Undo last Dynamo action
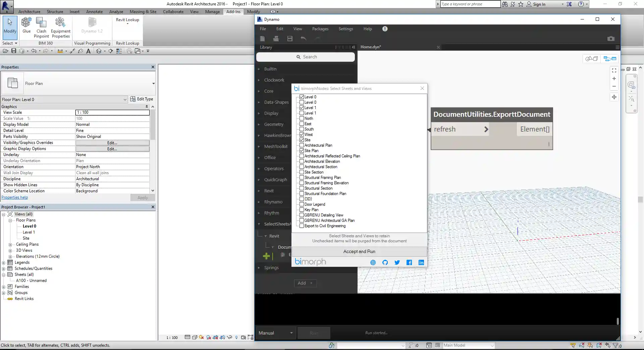The width and height of the screenshot is (644, 350). pos(304,38)
